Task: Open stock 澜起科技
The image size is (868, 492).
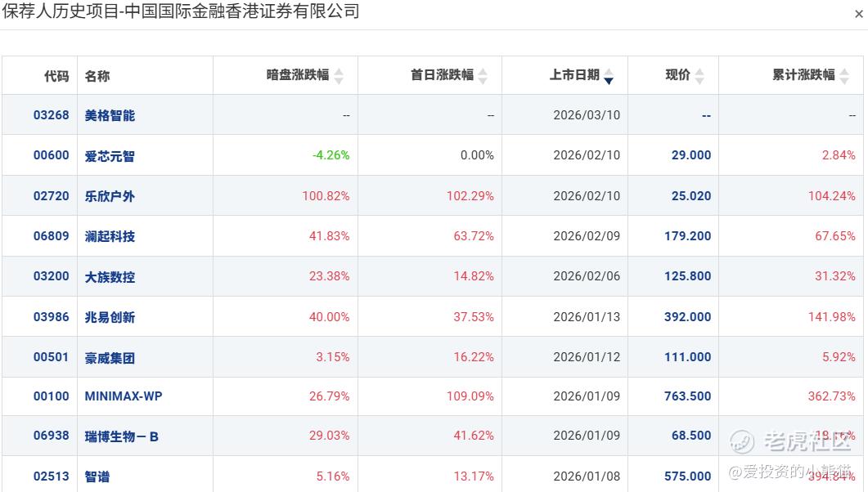Action: pyautogui.click(x=110, y=237)
